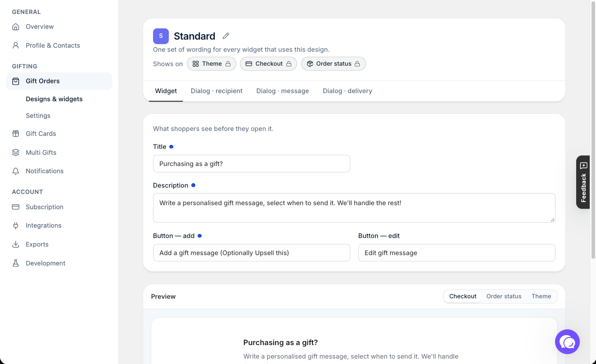Select the Order status chip
596x364 pixels.
click(334, 64)
